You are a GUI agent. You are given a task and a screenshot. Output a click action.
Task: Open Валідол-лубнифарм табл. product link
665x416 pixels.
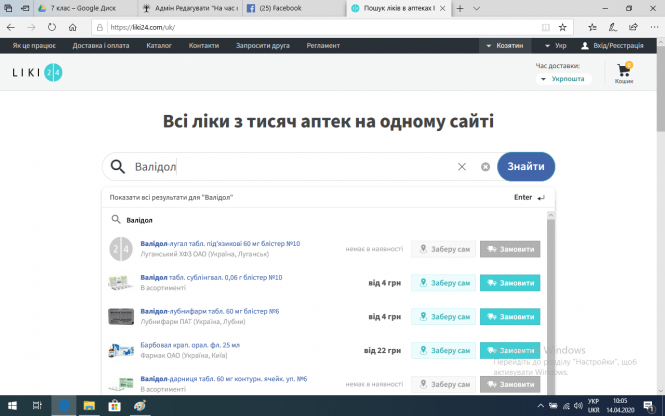point(210,311)
